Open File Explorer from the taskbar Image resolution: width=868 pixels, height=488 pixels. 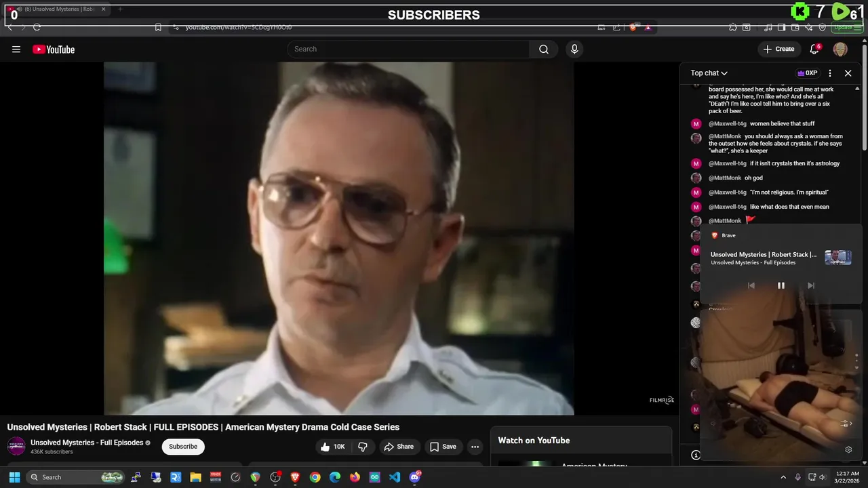pos(195,477)
